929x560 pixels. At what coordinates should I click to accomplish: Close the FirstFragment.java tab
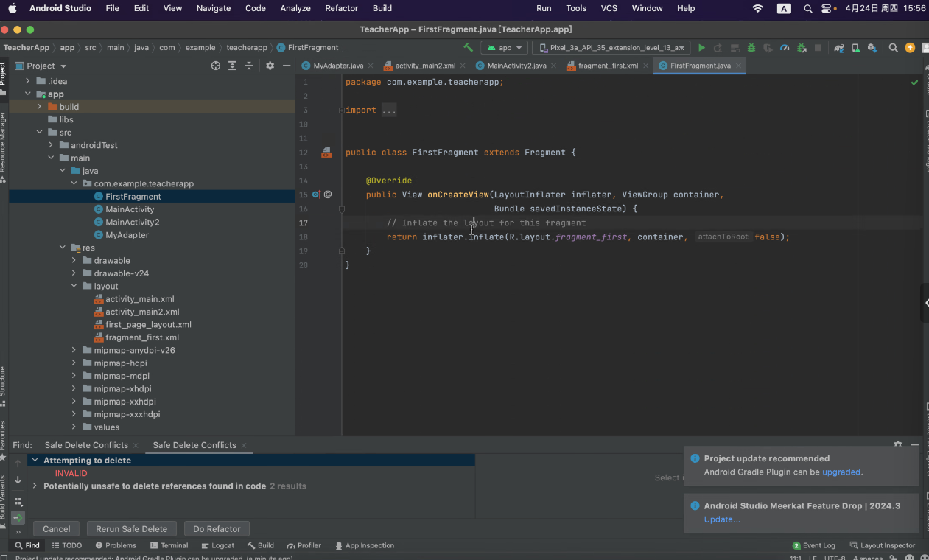[x=739, y=66]
